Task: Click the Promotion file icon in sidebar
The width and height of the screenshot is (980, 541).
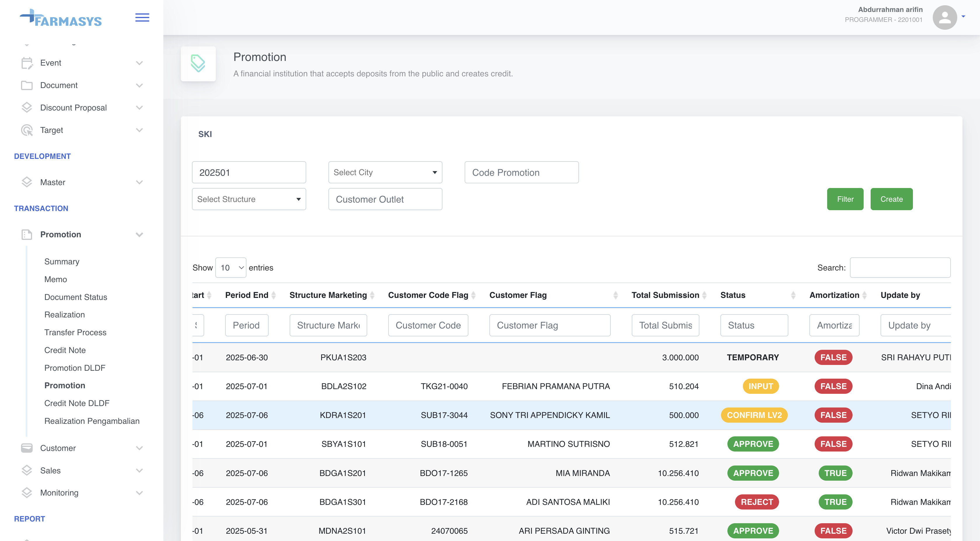Action: click(x=27, y=235)
